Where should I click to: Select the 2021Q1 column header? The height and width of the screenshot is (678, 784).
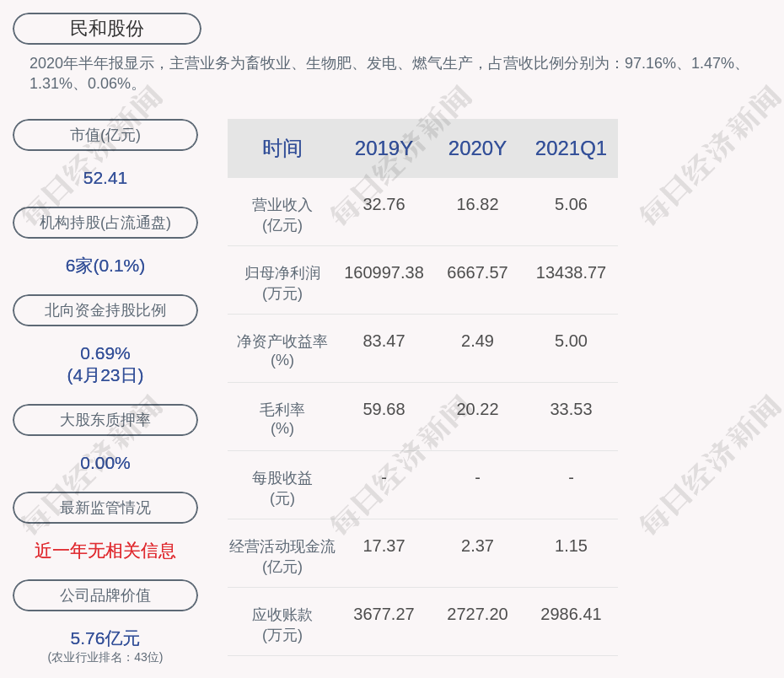click(x=571, y=148)
